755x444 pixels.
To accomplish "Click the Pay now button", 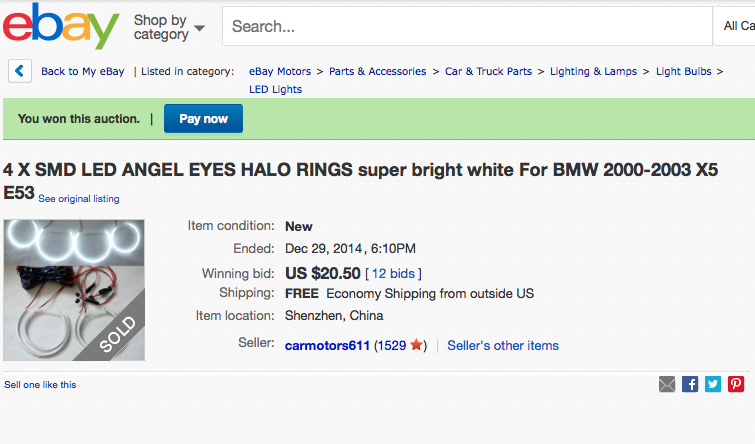I will pyautogui.click(x=203, y=119).
